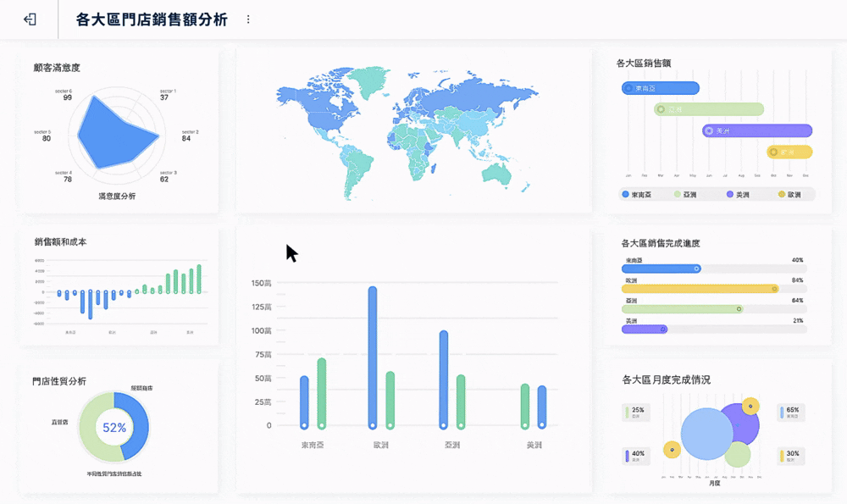Open the three-dot menu beside the title
Screen dimensions: 847x504
coord(248,19)
